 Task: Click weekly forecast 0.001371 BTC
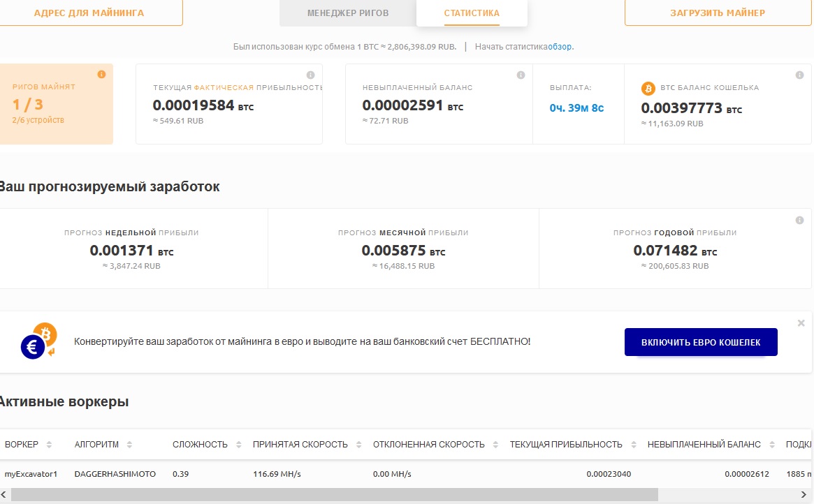pyautogui.click(x=131, y=251)
